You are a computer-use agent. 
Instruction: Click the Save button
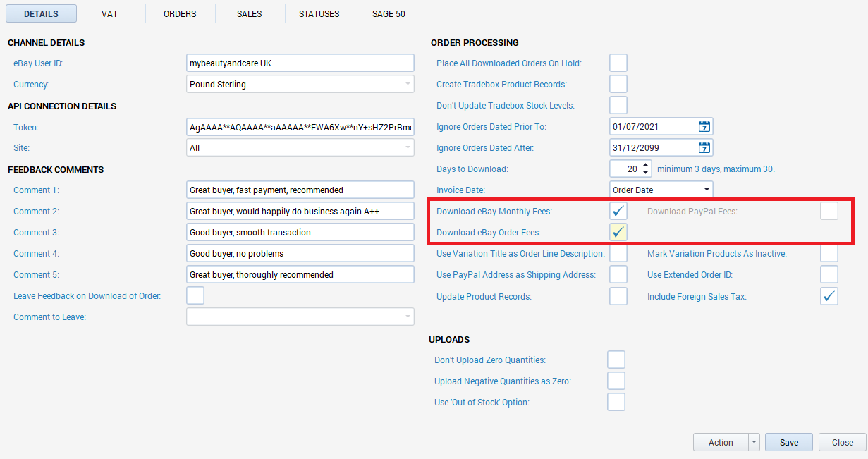pos(789,442)
